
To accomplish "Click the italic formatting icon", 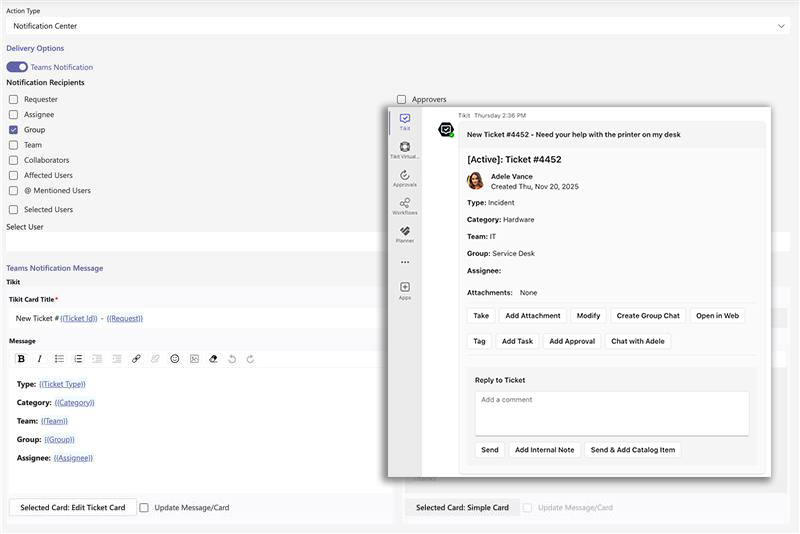I will coord(40,359).
